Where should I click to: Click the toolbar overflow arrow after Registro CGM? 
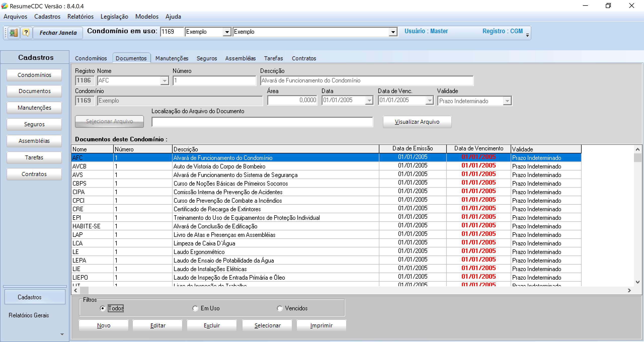pyautogui.click(x=528, y=35)
